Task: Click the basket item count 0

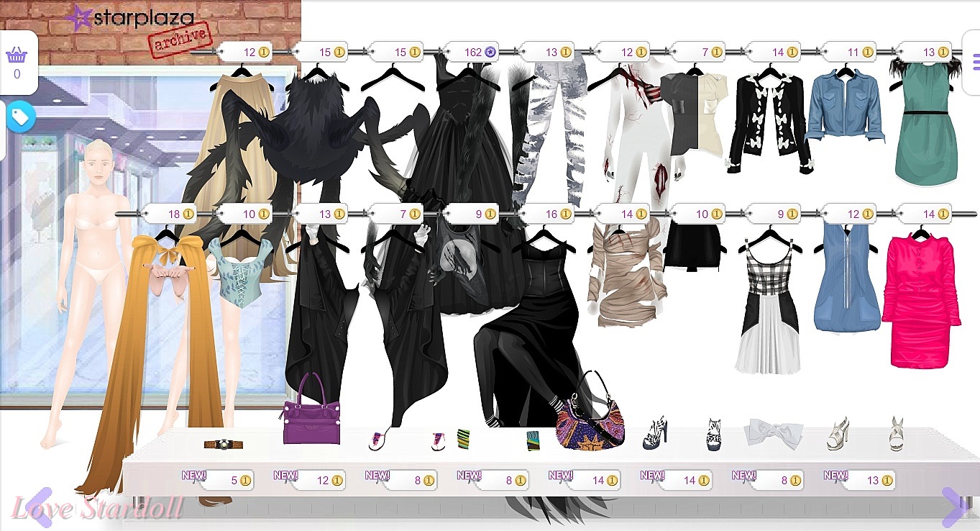Action: (17, 74)
